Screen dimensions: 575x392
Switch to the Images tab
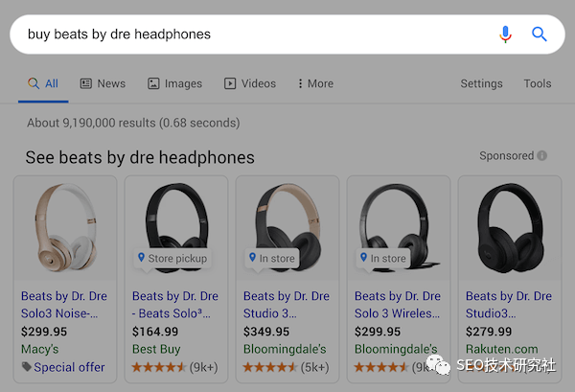175,84
